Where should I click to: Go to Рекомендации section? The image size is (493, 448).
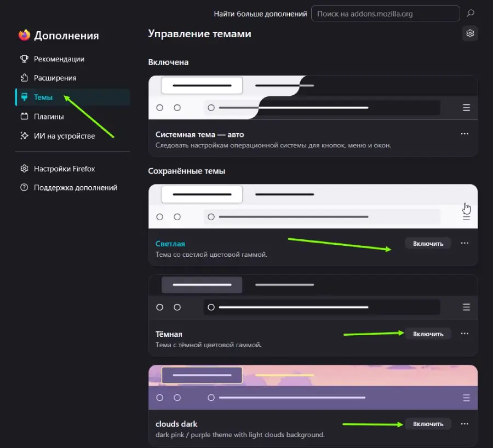(72, 59)
